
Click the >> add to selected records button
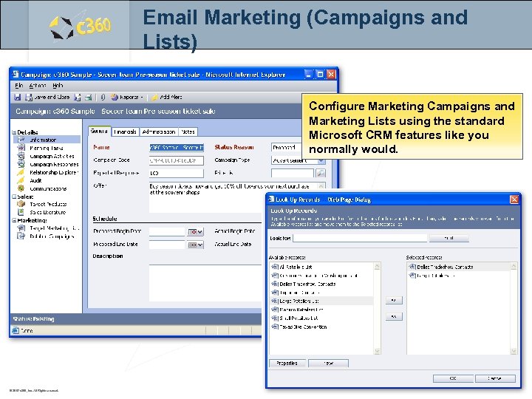pos(394,300)
